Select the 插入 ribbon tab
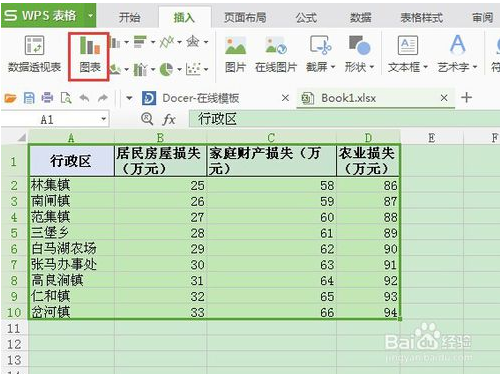The image size is (500, 374). tap(184, 17)
